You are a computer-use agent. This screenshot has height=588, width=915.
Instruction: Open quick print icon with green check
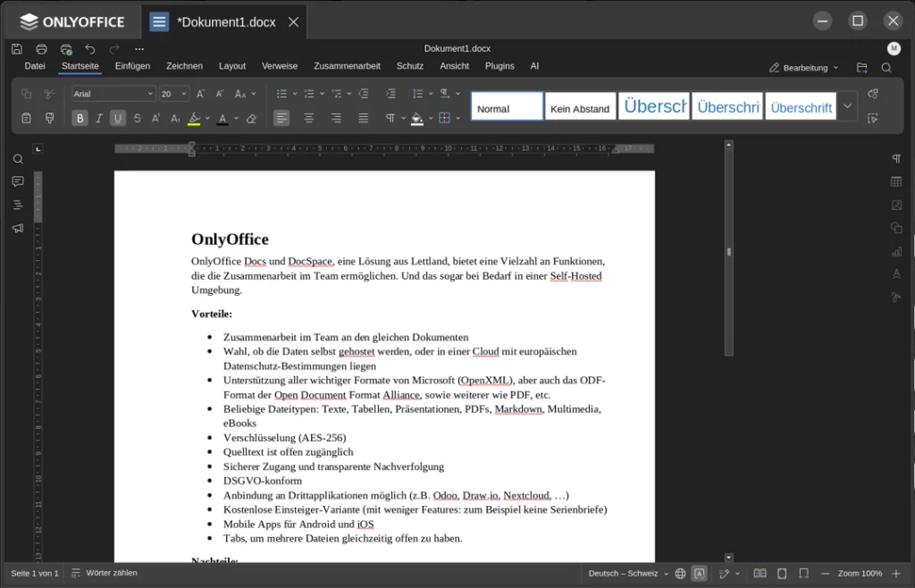click(x=66, y=49)
